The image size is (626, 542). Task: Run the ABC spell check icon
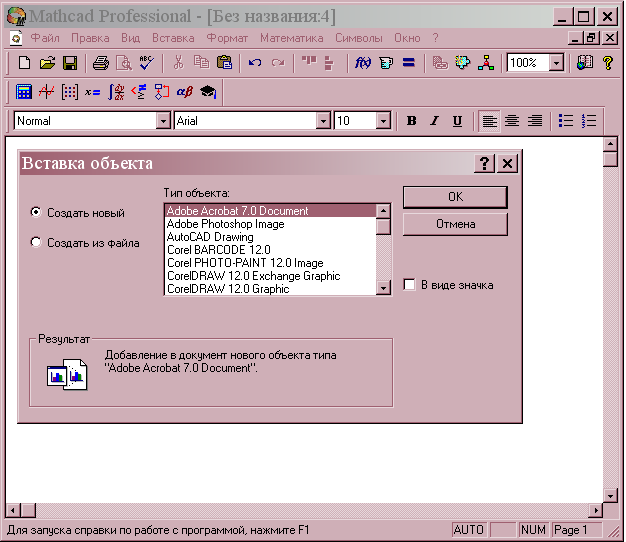(x=147, y=63)
